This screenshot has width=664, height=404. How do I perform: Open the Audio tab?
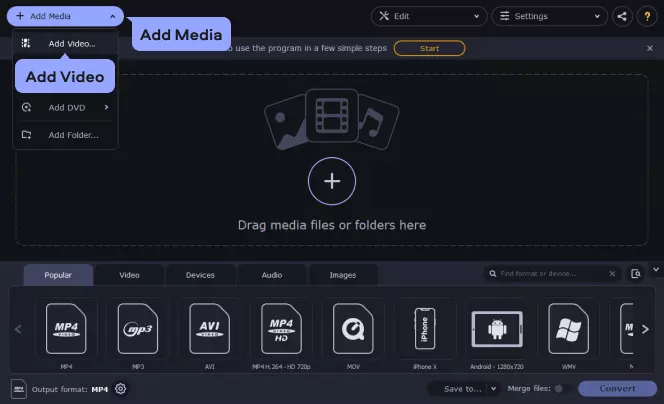pos(271,275)
